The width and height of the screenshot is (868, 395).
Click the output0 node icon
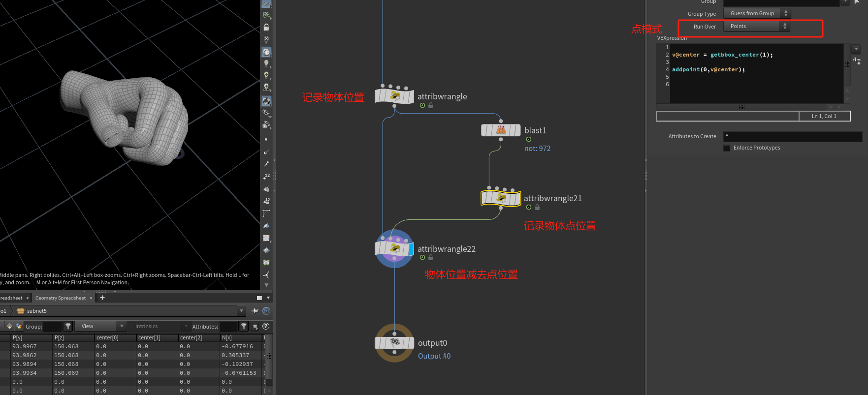(x=394, y=342)
